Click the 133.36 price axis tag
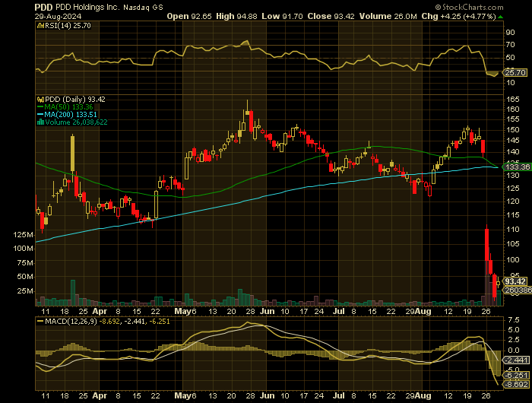The image size is (532, 403). coord(518,167)
